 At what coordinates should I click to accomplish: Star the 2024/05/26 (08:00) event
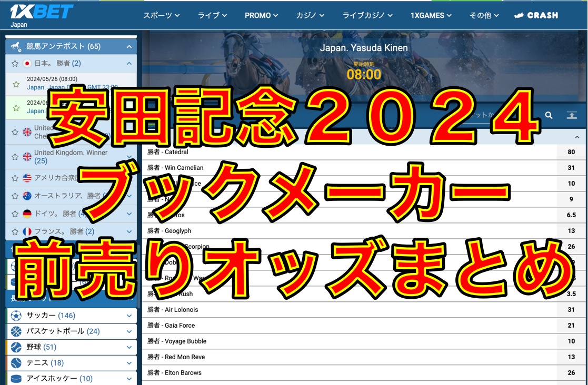point(16,84)
